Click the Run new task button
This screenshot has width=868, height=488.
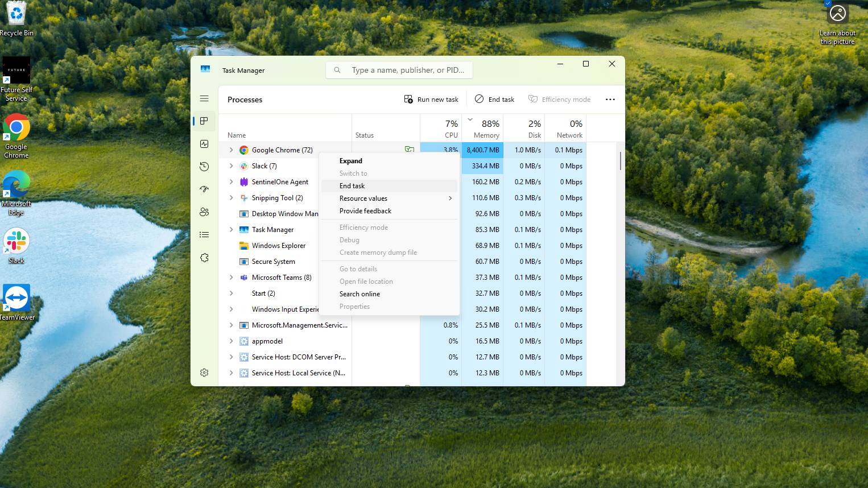point(431,99)
